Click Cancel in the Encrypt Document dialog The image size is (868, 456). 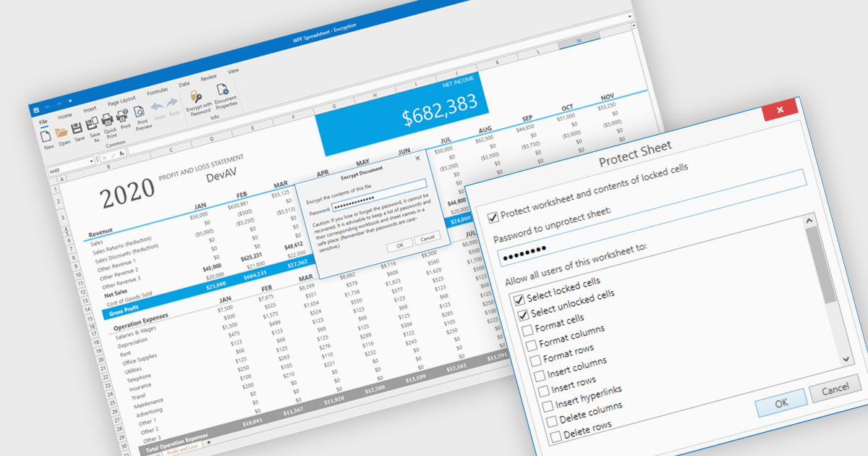(427, 237)
